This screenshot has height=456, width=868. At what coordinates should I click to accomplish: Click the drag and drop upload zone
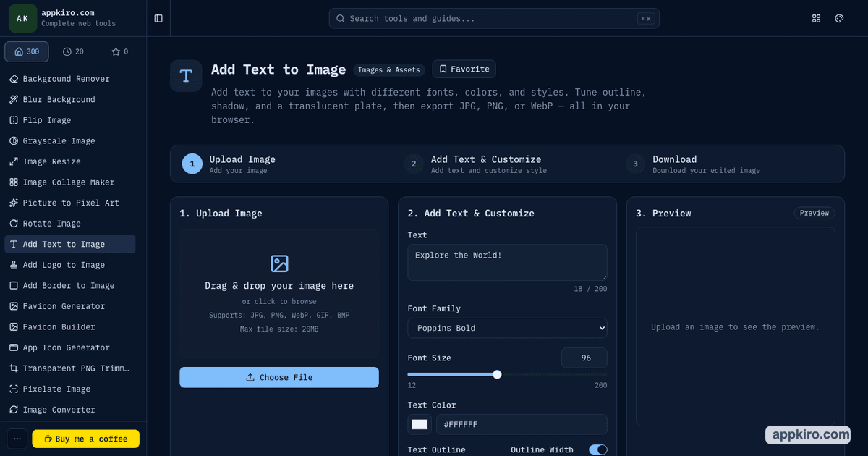279,293
